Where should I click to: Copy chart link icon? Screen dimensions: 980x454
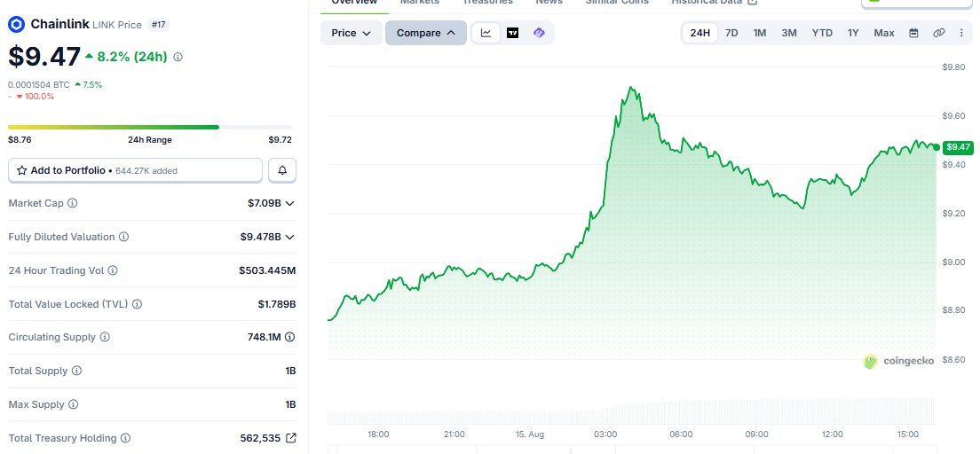tap(939, 33)
